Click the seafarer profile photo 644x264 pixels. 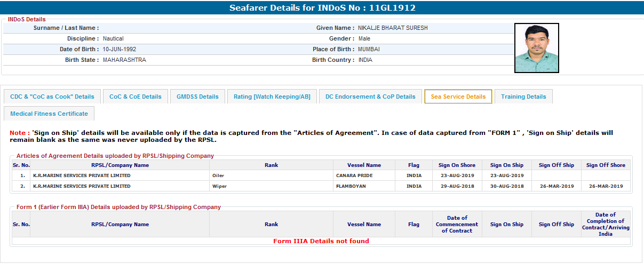click(x=536, y=48)
